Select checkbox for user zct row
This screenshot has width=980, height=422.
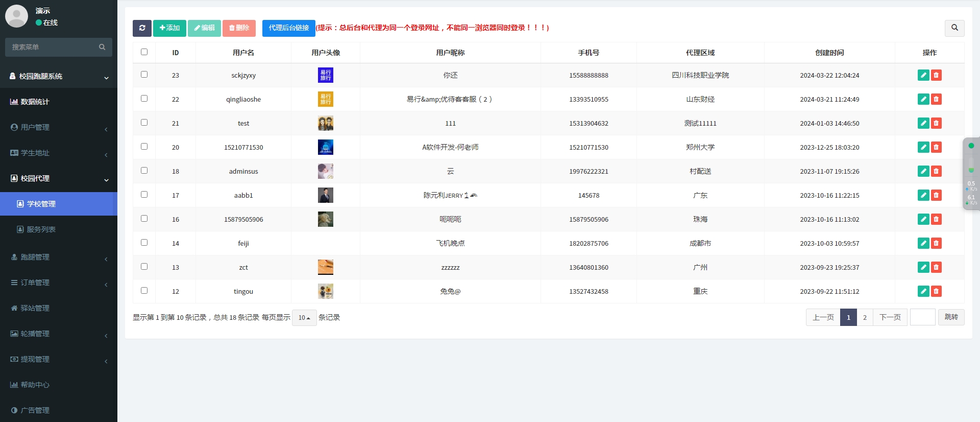click(x=144, y=267)
